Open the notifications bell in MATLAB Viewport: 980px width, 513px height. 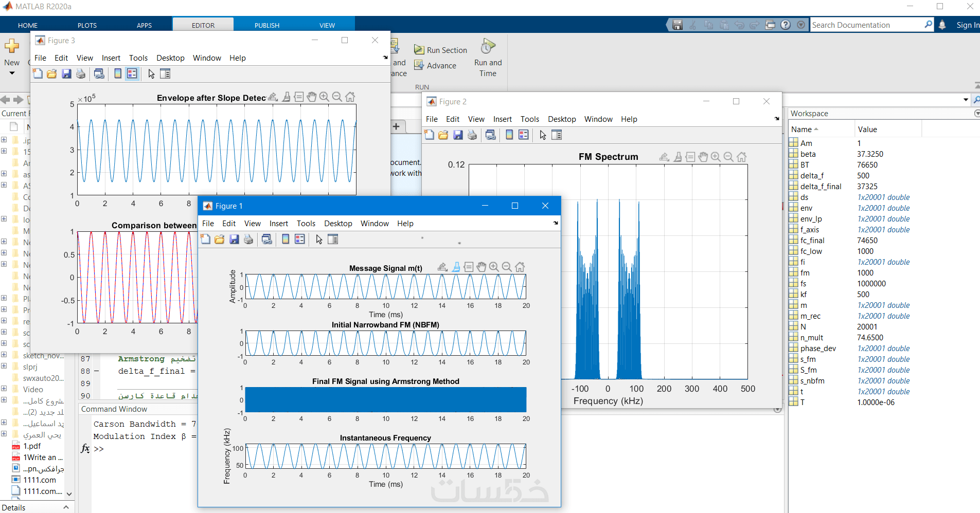tap(942, 25)
